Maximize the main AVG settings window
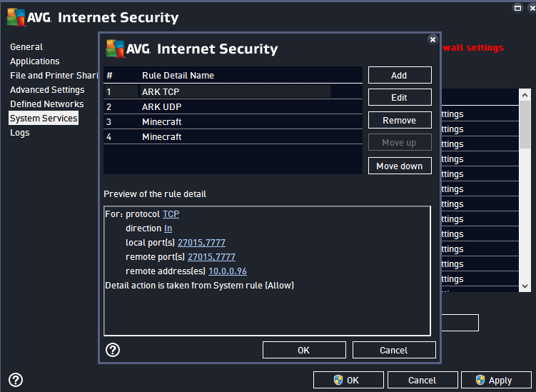Image resolution: width=536 pixels, height=392 pixels. [x=517, y=8]
